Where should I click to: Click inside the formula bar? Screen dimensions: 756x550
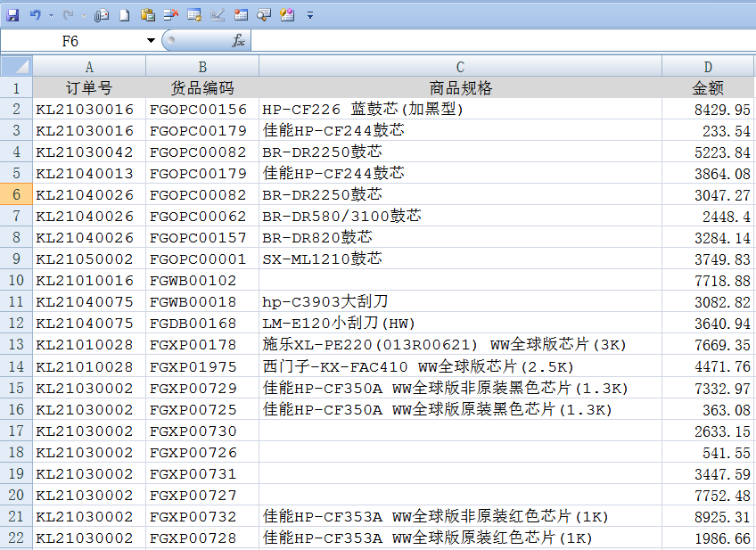pos(503,41)
